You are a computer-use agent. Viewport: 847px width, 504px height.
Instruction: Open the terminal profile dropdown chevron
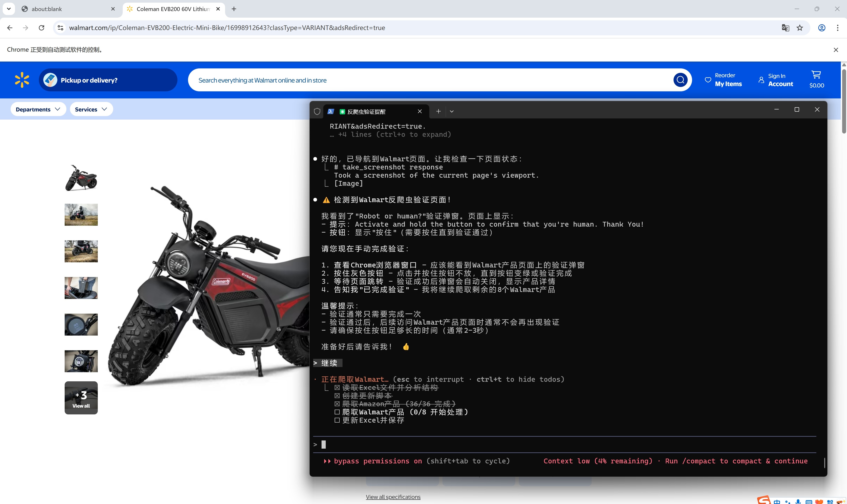(452, 111)
